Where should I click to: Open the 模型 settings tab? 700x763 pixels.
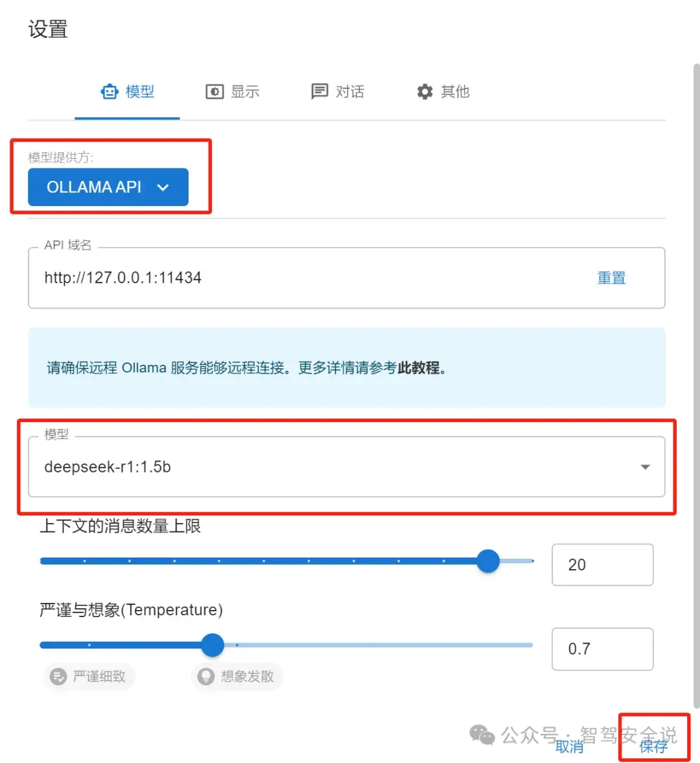coord(128,91)
